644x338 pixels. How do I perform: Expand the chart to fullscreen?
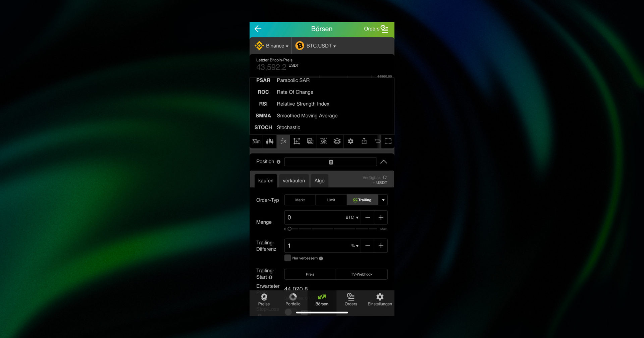tap(388, 141)
